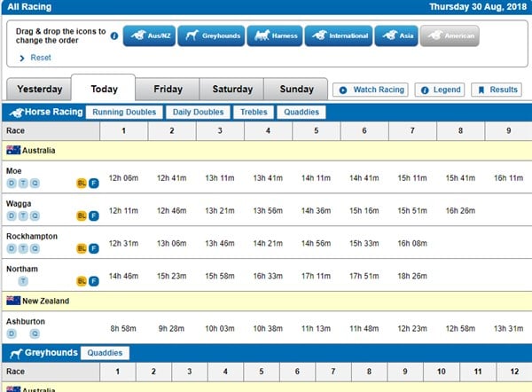
Task: Open the Wagga meeting
Action: (19, 204)
